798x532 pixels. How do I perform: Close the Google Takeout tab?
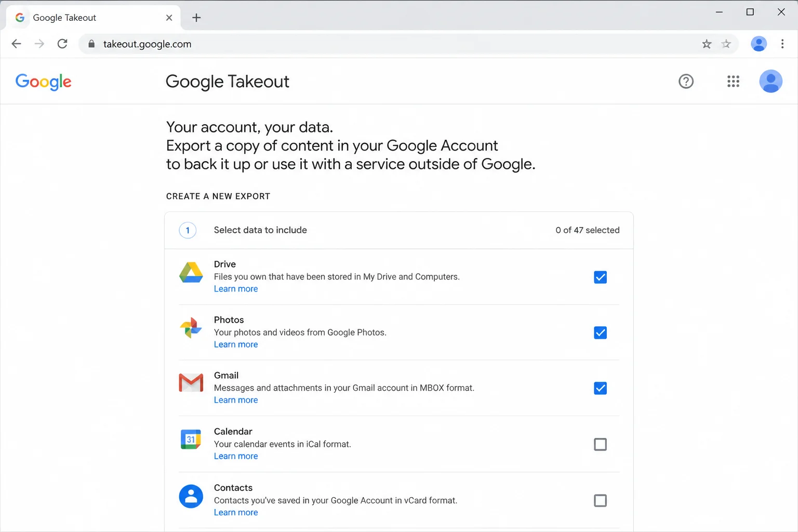tap(169, 18)
